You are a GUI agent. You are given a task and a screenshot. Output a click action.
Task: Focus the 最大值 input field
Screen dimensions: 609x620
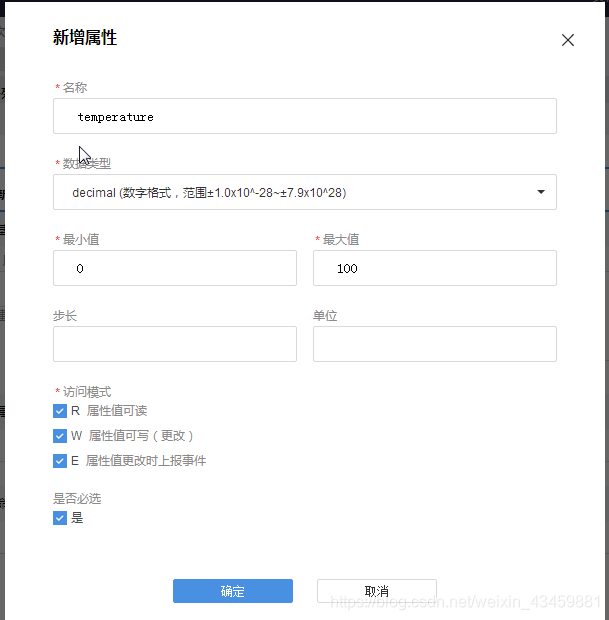tap(435, 268)
